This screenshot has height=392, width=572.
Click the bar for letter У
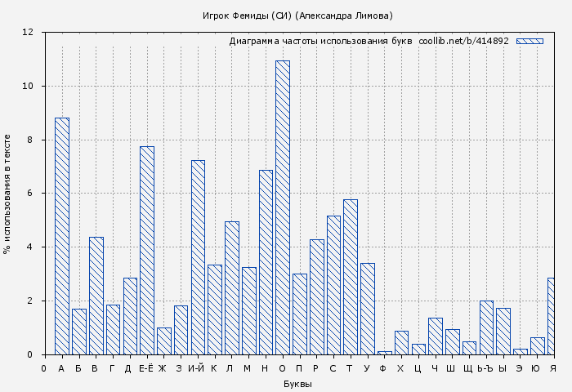coord(368,309)
